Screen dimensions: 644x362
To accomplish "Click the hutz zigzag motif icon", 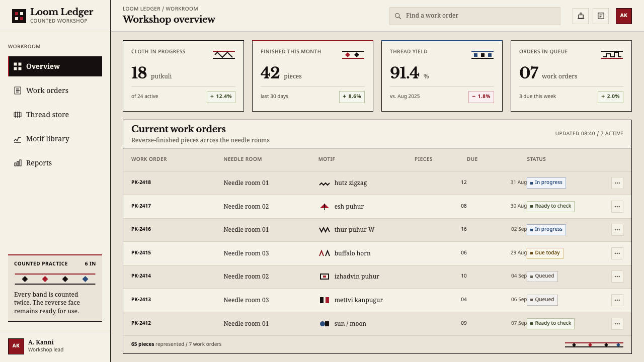I will point(325,183).
